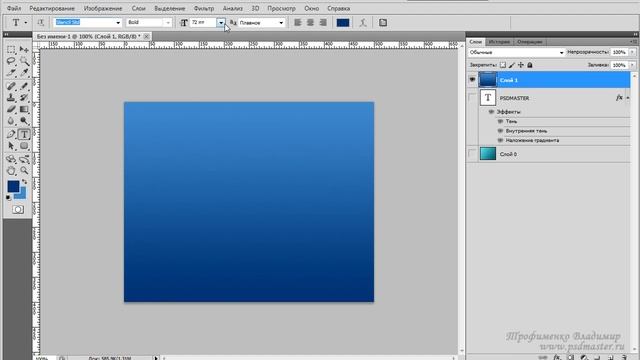Open the font family dropdown
The width and height of the screenshot is (640, 360).
[x=118, y=22]
